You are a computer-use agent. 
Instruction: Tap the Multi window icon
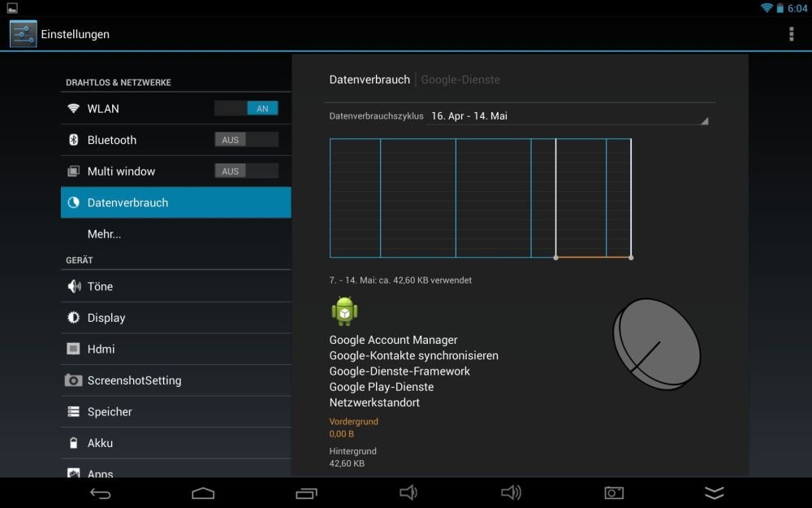[74, 171]
